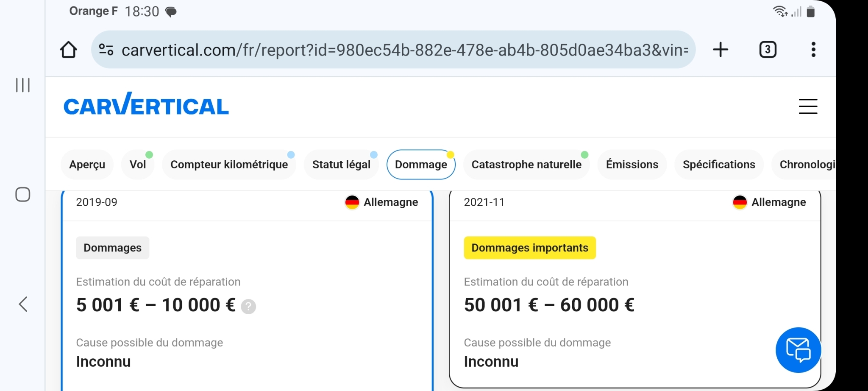Click the question mark beside repair cost estimate
The image size is (868, 391).
tap(248, 306)
